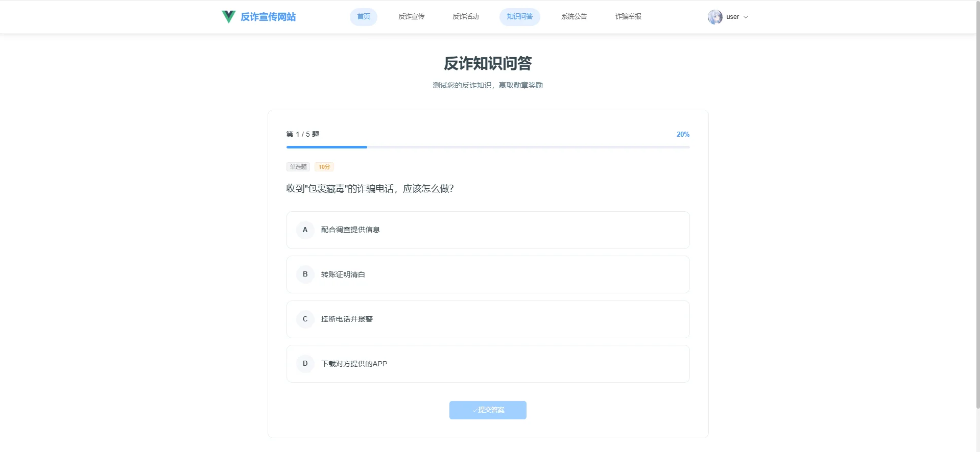Viewport: 980px width, 452px height.
Task: Click the quiz progress bar
Action: (x=488, y=147)
